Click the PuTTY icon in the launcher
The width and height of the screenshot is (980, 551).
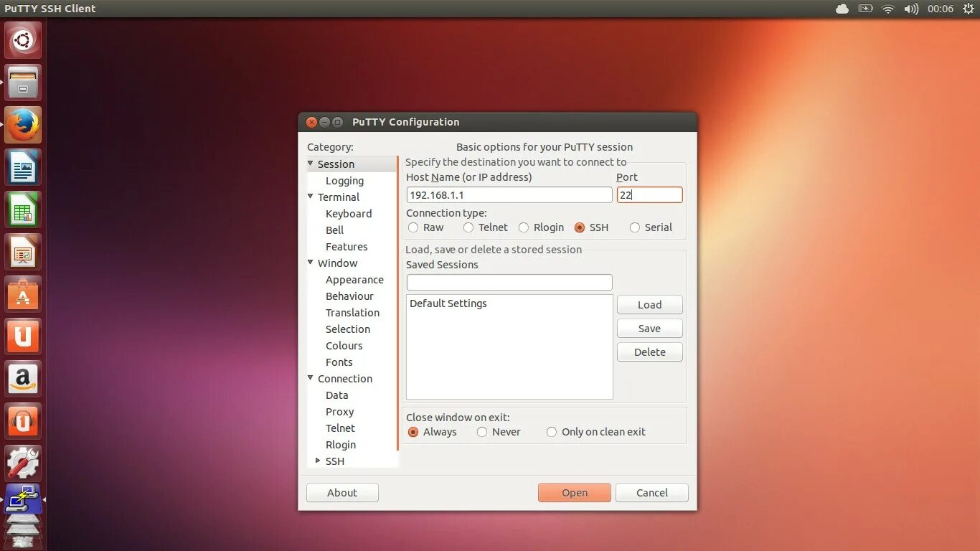23,499
